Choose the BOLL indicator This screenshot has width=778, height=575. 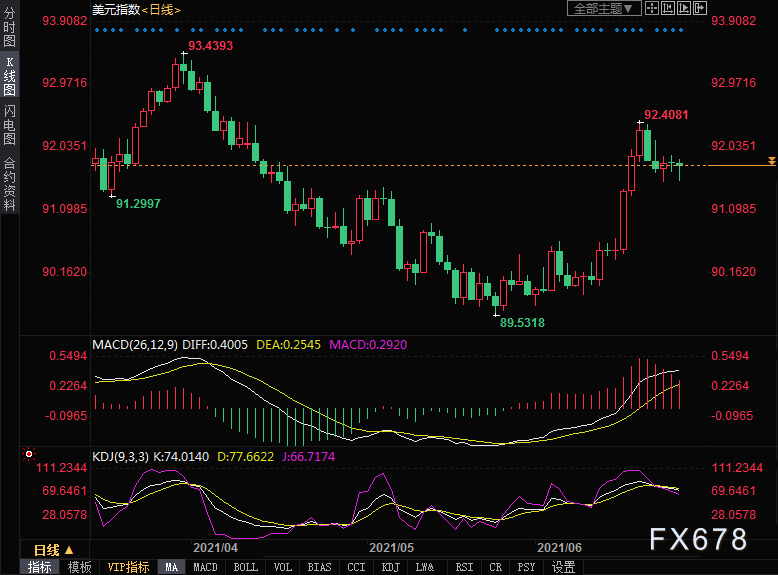[x=246, y=567]
